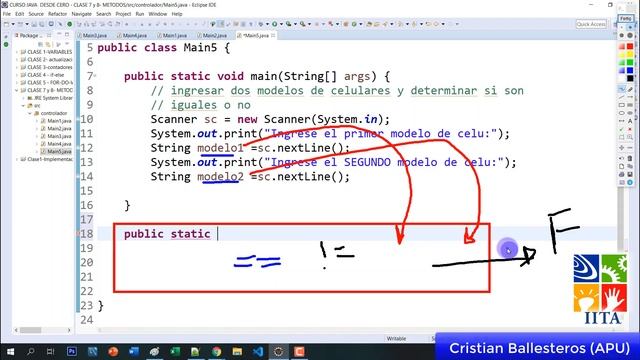The height and width of the screenshot is (360, 640).
Task: Click the Debug bug icon in Eclipse toolbar
Action: tap(261, 24)
